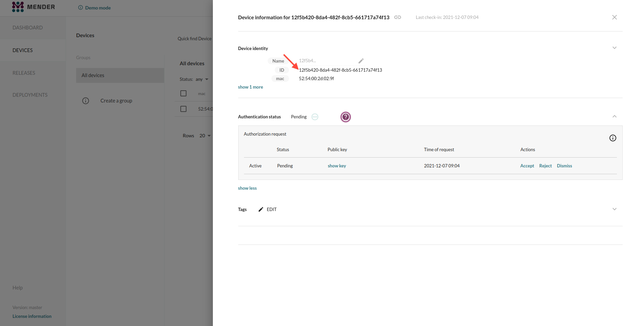Open the Status filter dropdown

[202, 79]
